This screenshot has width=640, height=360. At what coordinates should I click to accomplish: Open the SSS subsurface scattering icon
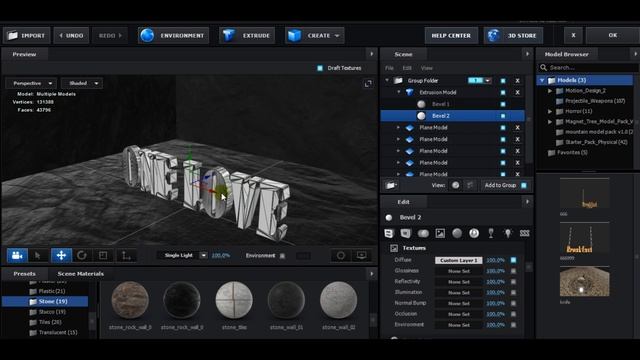pos(524,233)
